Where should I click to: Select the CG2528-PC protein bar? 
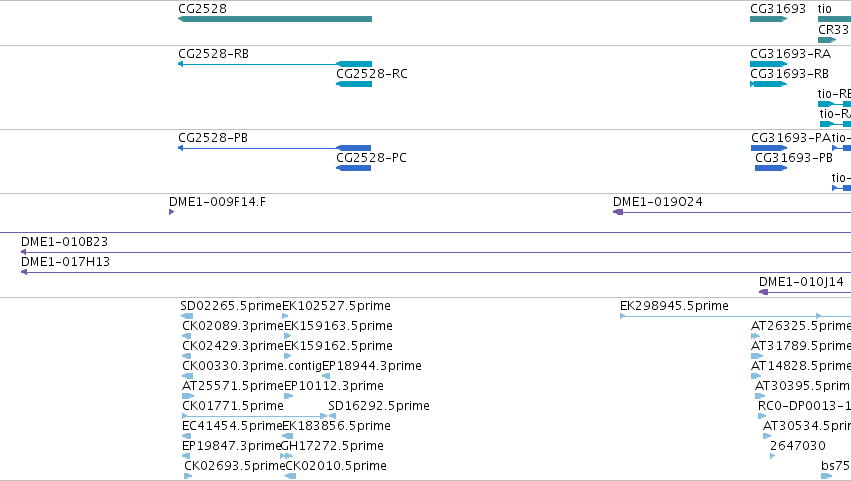coord(353,168)
